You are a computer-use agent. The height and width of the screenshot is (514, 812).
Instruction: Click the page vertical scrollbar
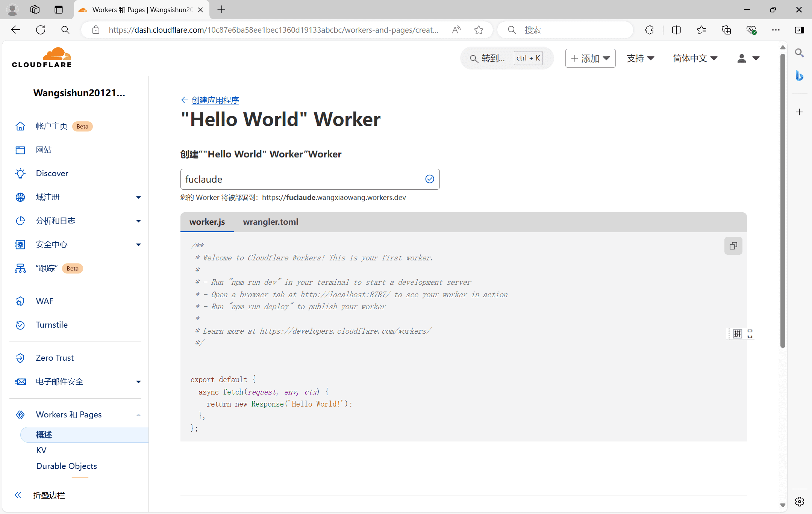[x=783, y=201]
